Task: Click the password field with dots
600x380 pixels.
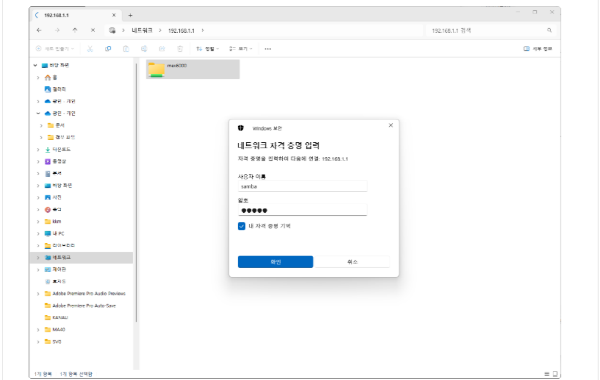Action: coord(302,210)
